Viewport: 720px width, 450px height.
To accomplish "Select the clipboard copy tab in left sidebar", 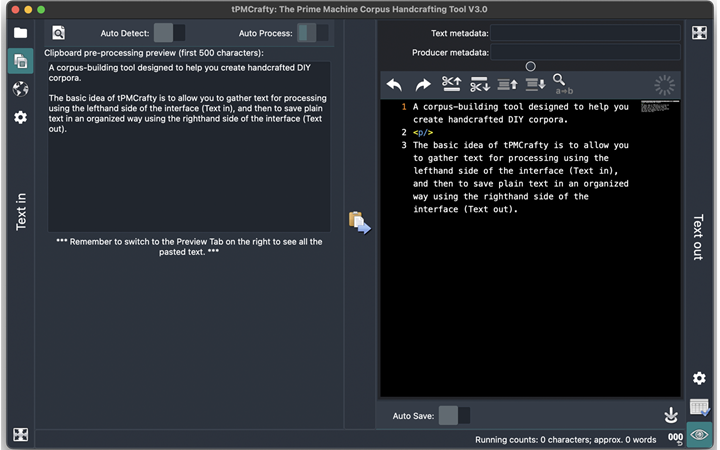I will [x=20, y=61].
